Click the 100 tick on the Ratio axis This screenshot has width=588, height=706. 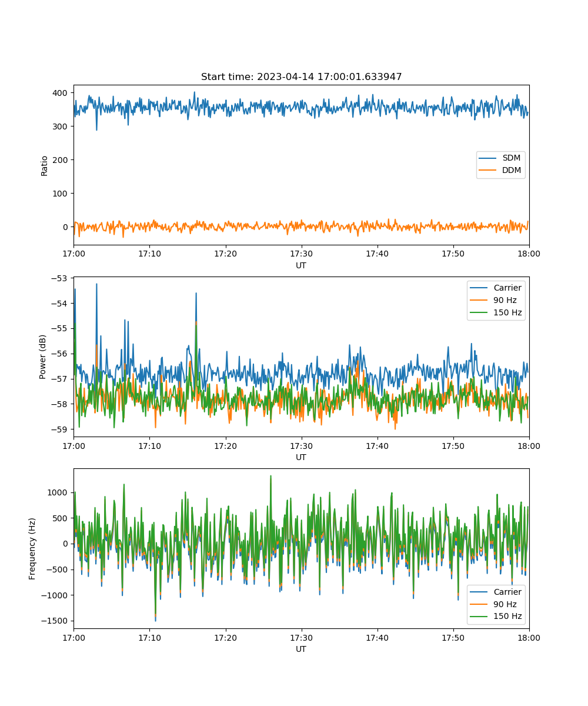click(x=62, y=194)
